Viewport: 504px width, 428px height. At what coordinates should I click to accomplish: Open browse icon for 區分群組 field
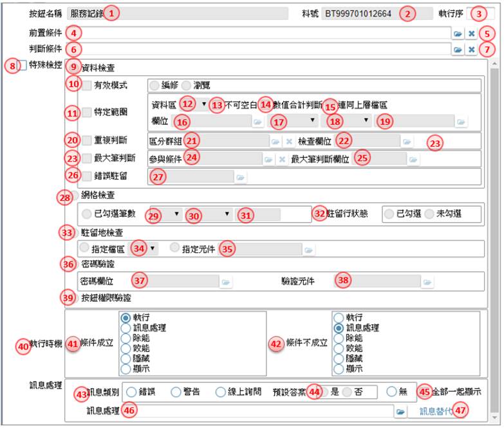[275, 142]
